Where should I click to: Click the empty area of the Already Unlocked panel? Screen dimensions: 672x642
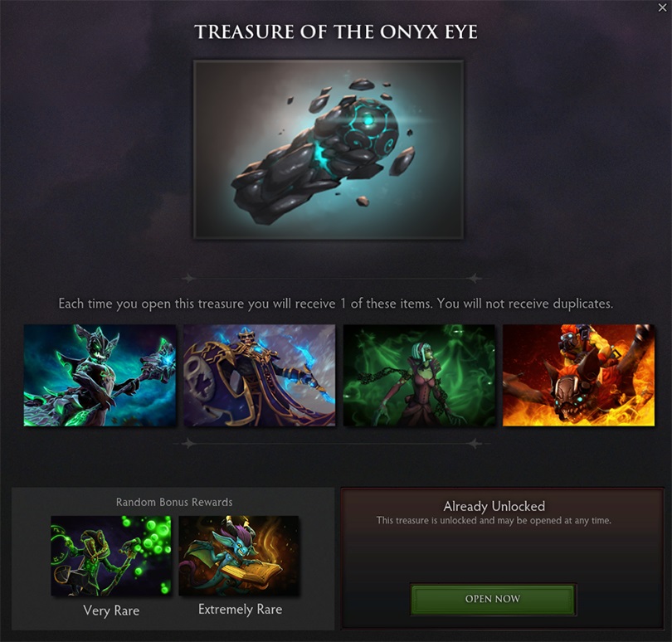point(502,555)
